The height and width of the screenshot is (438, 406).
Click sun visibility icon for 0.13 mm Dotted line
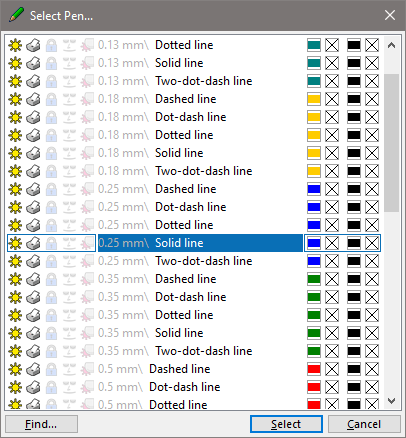15,45
